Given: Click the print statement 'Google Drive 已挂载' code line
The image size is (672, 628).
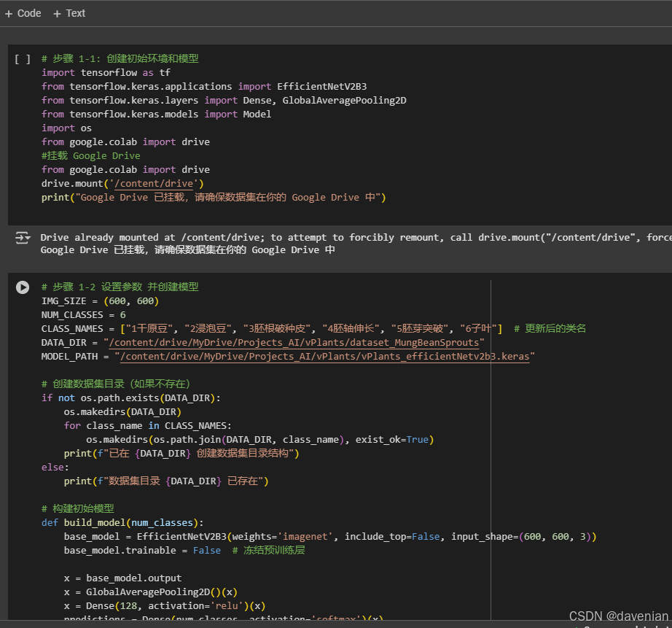Looking at the screenshot, I should (x=214, y=198).
